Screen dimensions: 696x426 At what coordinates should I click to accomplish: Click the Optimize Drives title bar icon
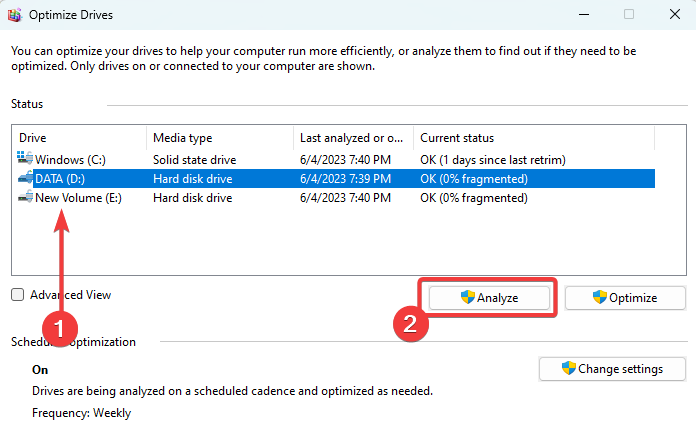(16, 15)
